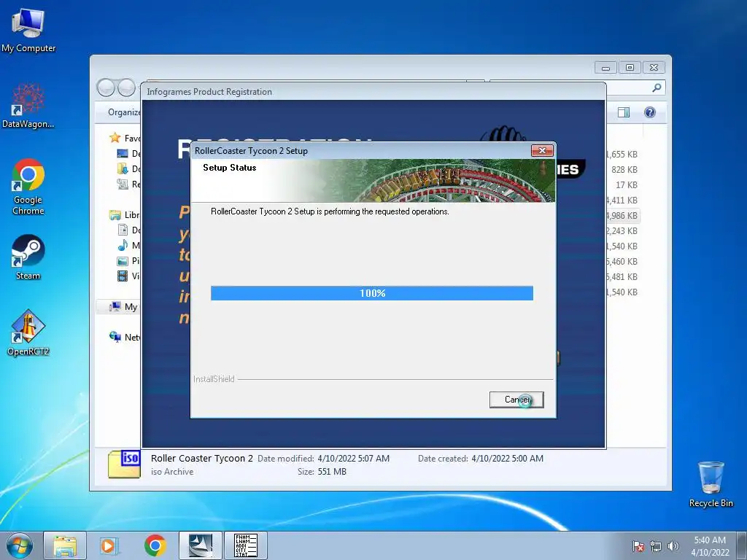Viewport: 747px width, 560px height.
Task: Select Chrome icon in the taskbar
Action: tap(155, 545)
